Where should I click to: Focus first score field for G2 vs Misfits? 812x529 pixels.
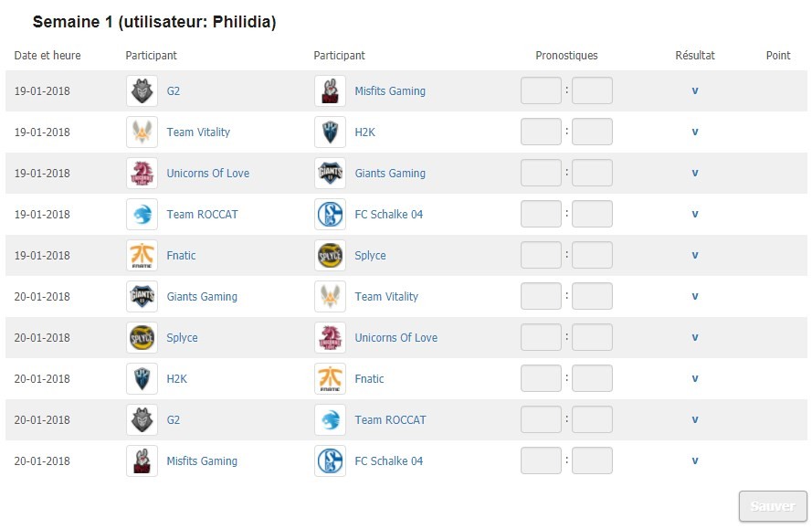pyautogui.click(x=541, y=90)
